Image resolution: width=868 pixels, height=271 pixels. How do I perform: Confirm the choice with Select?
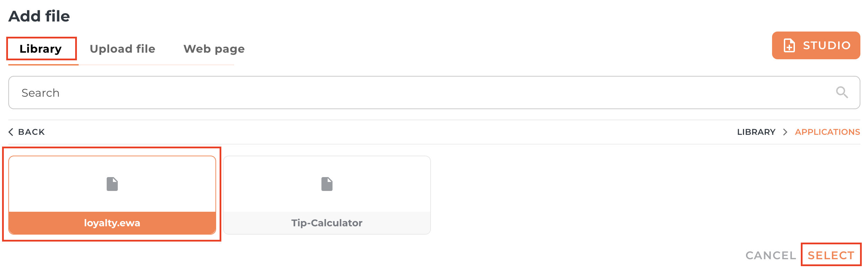(831, 255)
